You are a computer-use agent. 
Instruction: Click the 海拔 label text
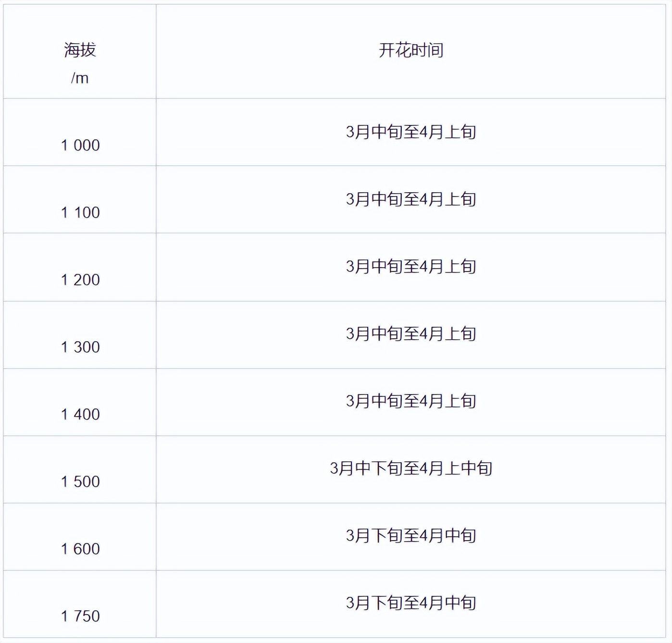(x=80, y=49)
